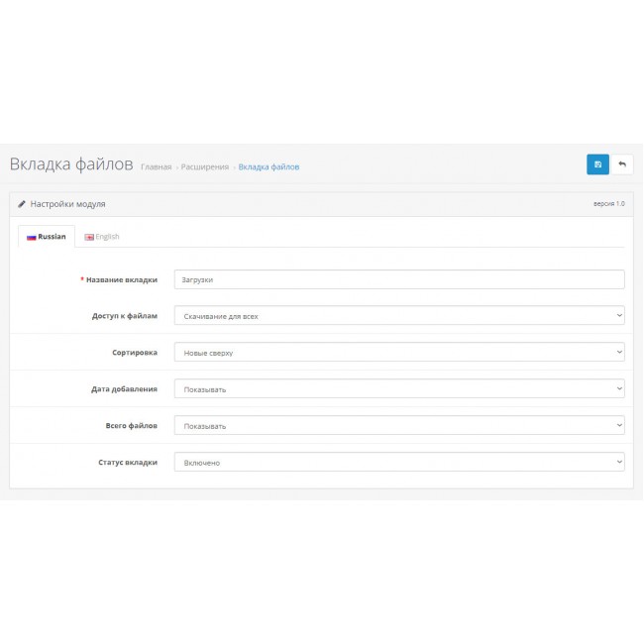Switch to the Russian language tab
Viewport: 644px width, 644px height.
pos(47,237)
